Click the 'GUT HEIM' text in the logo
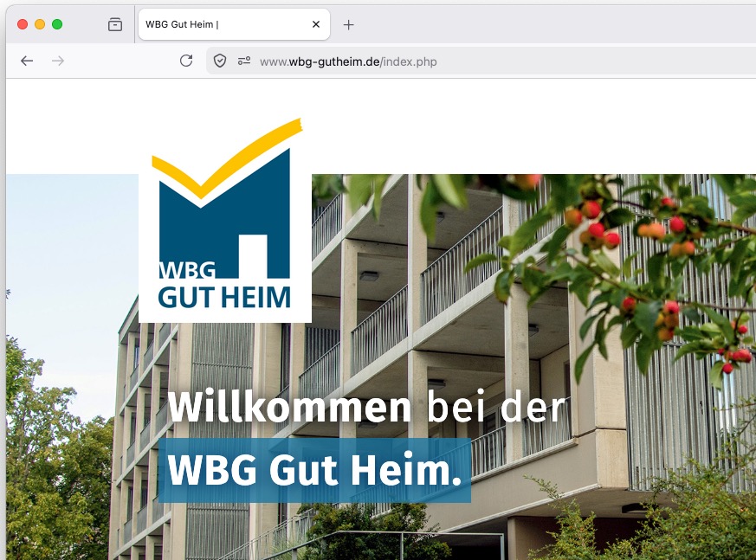 point(224,298)
